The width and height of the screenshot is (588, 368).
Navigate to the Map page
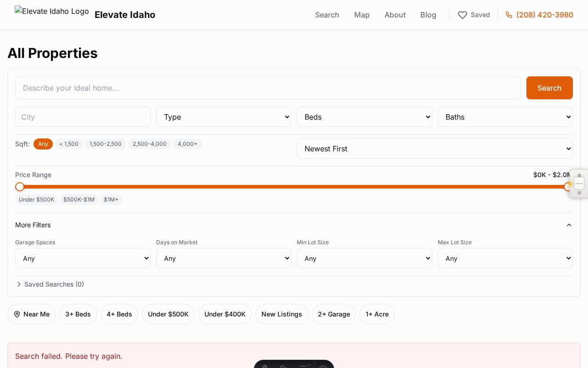[x=362, y=15]
